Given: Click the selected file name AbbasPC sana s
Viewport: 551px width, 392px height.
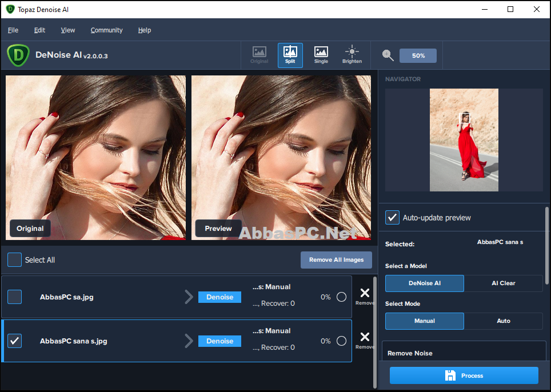Looking at the screenshot, I should pos(500,242).
